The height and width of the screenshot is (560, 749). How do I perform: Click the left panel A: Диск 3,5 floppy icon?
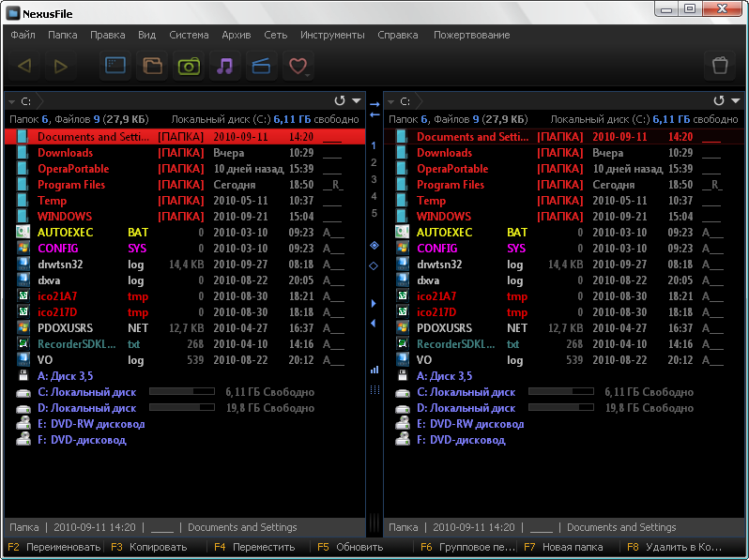[x=23, y=376]
